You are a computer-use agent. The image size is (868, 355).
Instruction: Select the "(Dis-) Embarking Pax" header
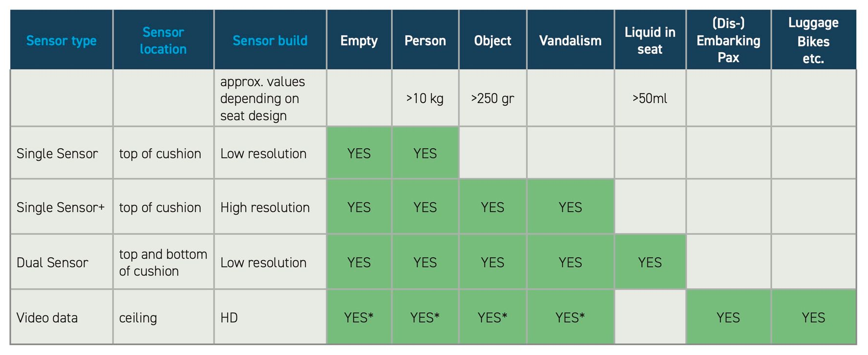click(728, 41)
